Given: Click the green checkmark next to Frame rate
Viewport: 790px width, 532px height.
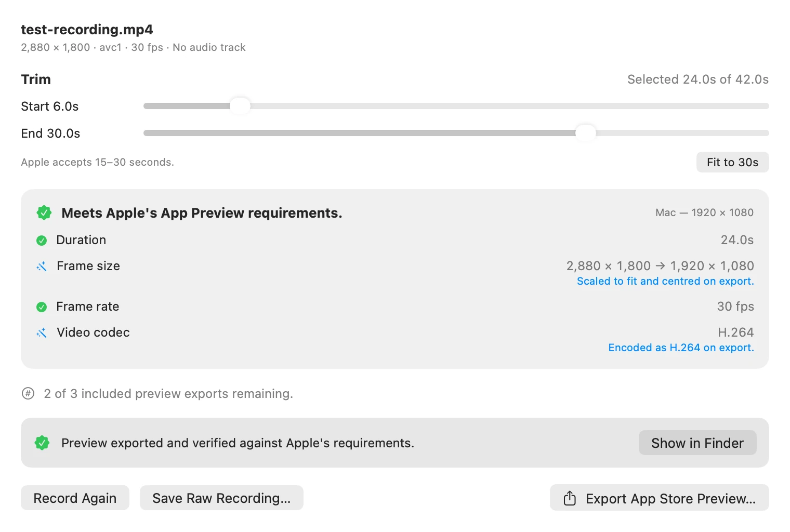Looking at the screenshot, I should tap(42, 307).
